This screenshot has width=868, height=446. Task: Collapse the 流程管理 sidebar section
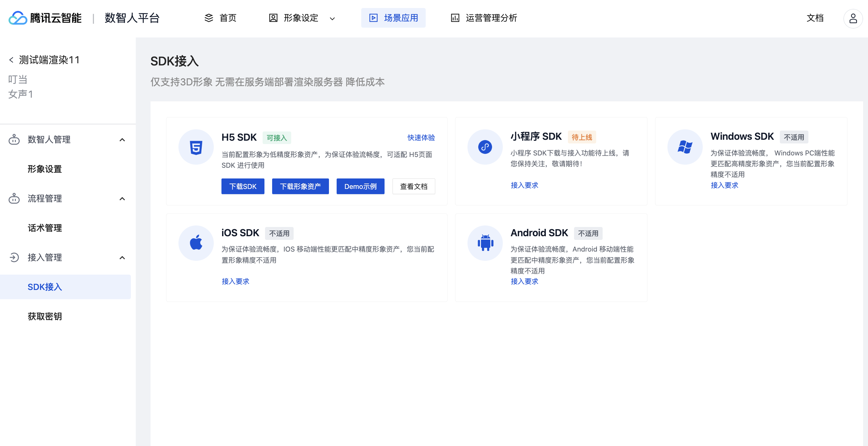coord(122,199)
